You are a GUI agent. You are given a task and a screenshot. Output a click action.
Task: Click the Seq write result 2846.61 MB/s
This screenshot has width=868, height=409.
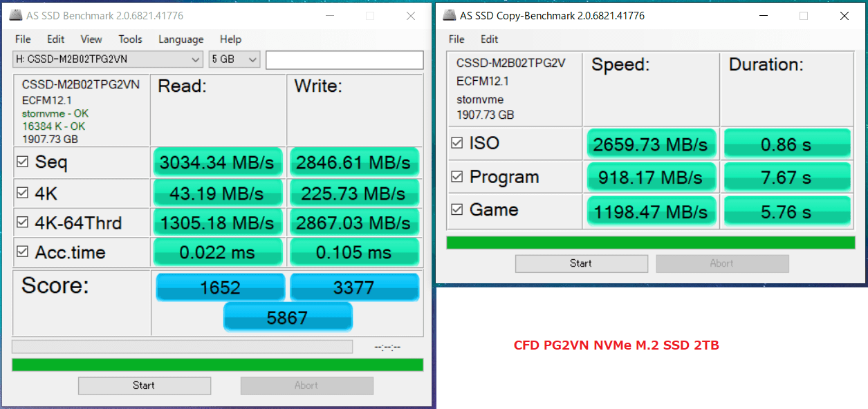(x=354, y=163)
